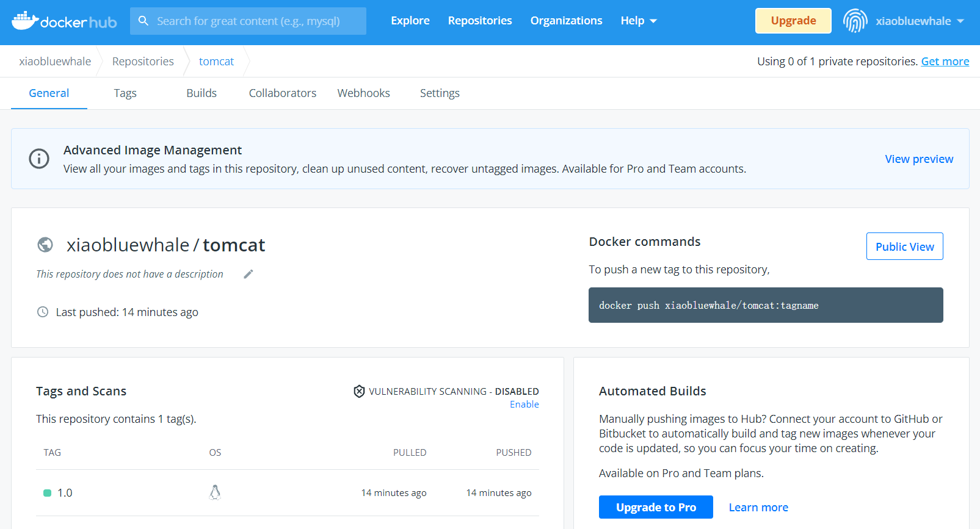
Task: Open the repository Settings tab
Action: pos(440,93)
